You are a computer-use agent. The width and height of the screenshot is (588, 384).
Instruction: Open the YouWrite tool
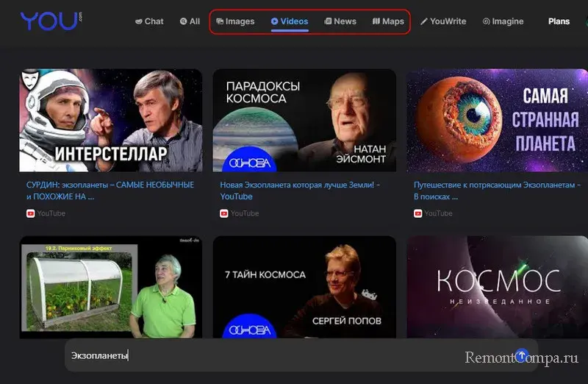tap(443, 21)
